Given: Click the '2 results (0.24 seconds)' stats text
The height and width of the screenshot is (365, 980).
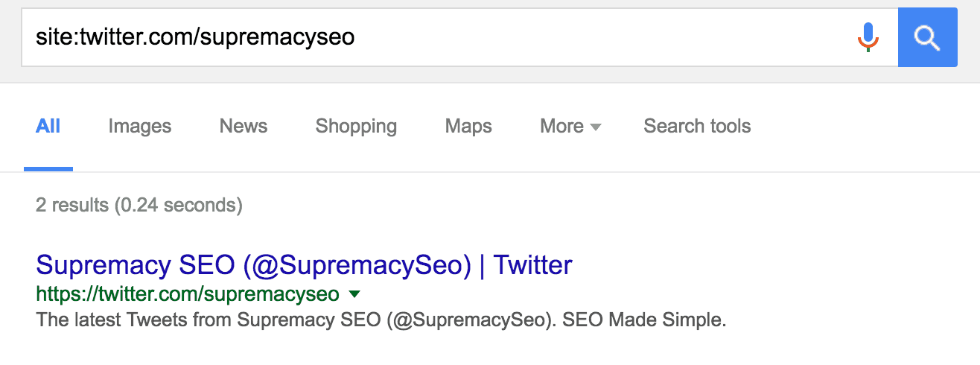Looking at the screenshot, I should [139, 205].
